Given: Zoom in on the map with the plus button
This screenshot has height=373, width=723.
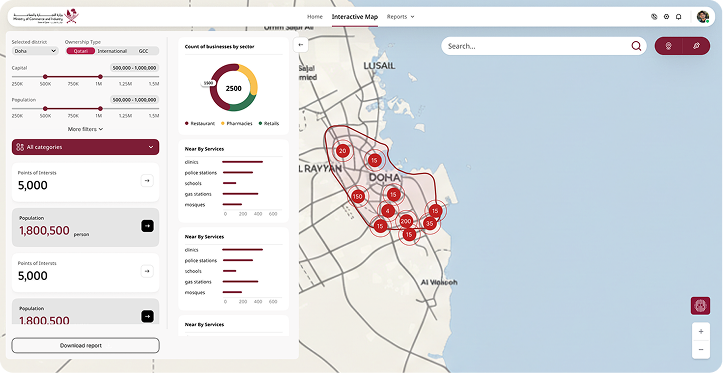Looking at the screenshot, I should (x=701, y=332).
